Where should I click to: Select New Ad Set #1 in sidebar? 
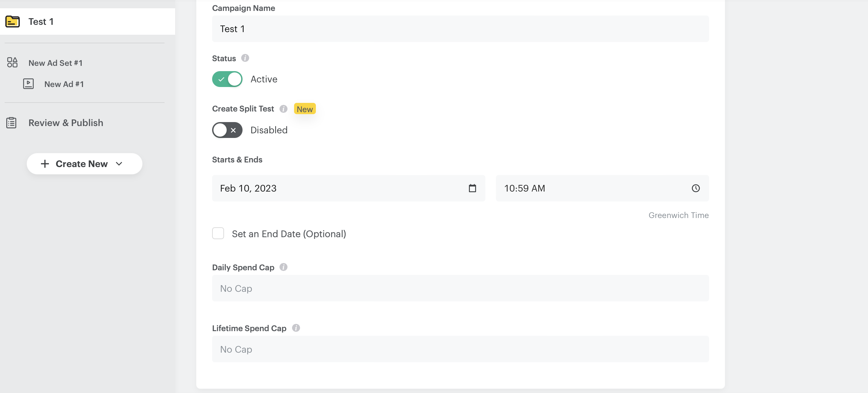[55, 63]
